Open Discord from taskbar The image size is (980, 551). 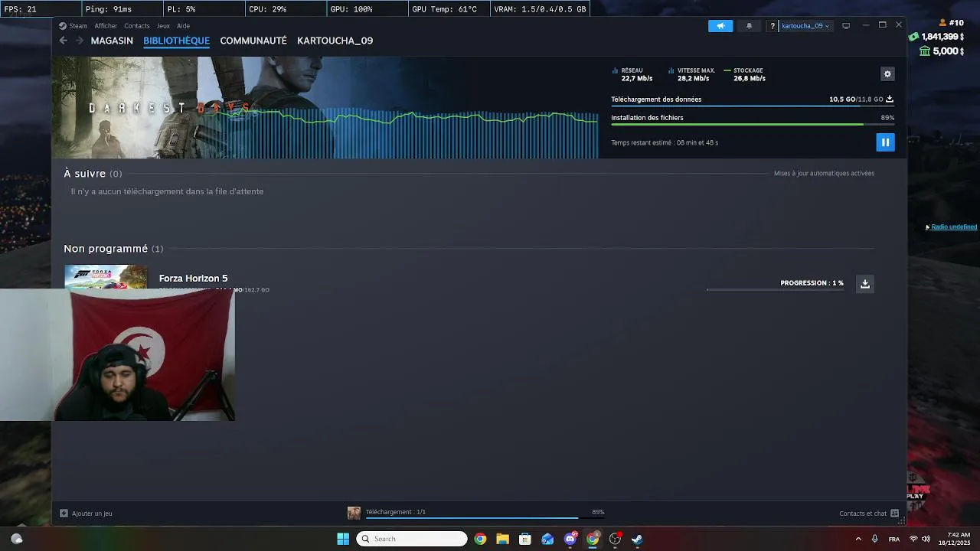570,539
